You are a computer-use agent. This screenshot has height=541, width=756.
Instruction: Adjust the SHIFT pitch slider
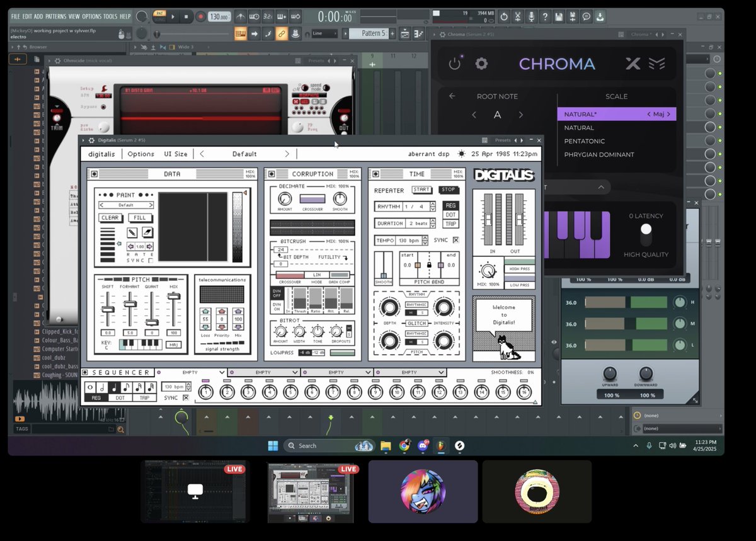107,309
